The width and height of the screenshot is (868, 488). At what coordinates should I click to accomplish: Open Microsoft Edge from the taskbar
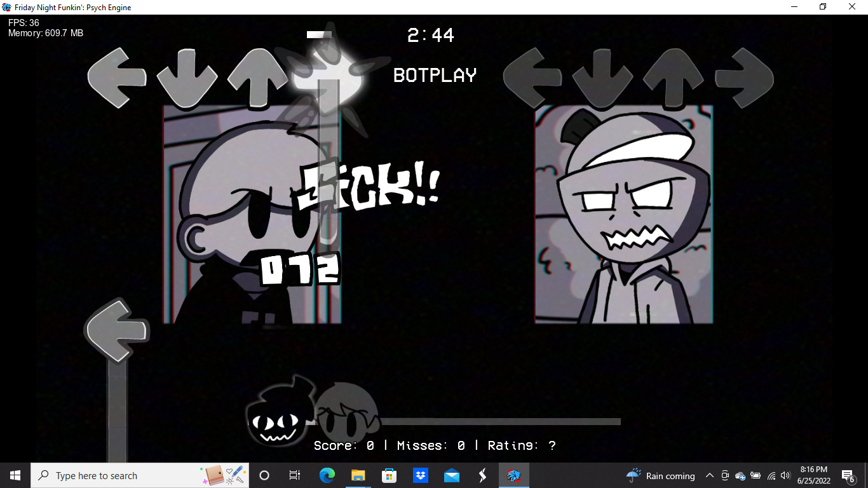tap(327, 475)
